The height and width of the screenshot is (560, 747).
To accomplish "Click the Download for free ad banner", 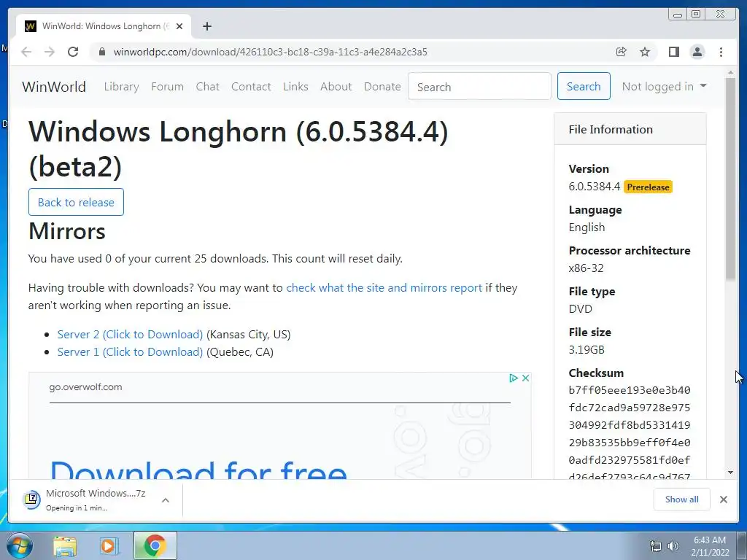I will pyautogui.click(x=198, y=469).
